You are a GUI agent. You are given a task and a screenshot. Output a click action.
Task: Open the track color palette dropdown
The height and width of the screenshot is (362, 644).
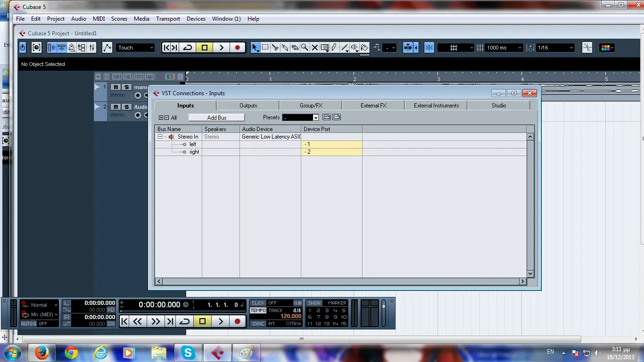click(606, 48)
